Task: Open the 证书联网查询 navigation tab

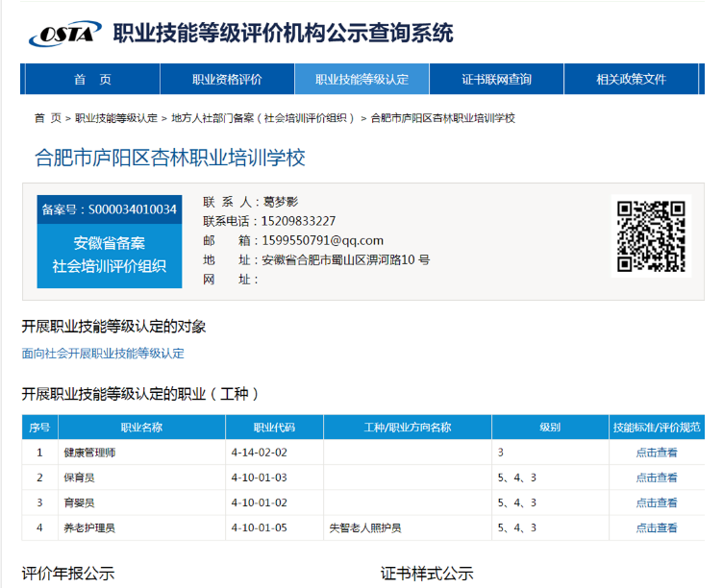Action: [x=497, y=79]
